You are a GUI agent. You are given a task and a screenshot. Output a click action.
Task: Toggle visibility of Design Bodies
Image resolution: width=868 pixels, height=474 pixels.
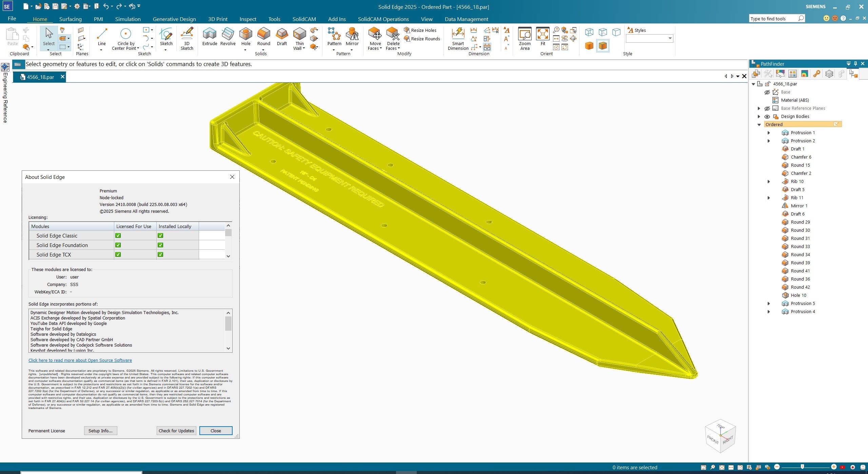pos(767,117)
